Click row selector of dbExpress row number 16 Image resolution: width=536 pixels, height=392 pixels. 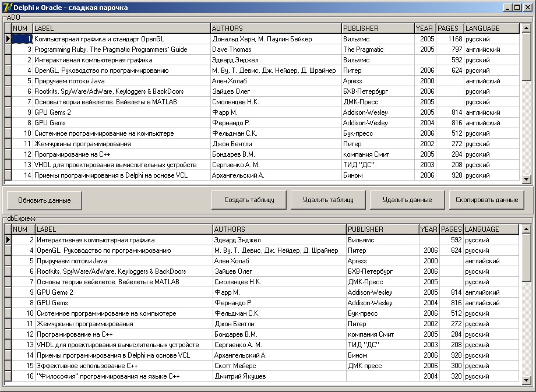point(8,376)
